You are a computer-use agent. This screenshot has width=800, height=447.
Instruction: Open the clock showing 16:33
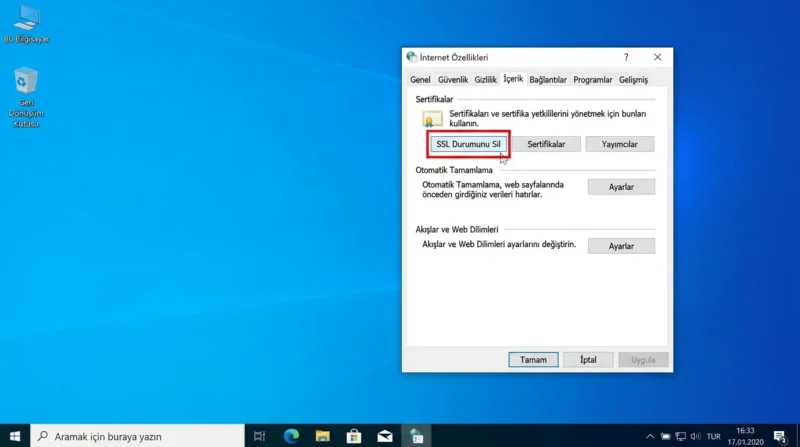tap(745, 436)
